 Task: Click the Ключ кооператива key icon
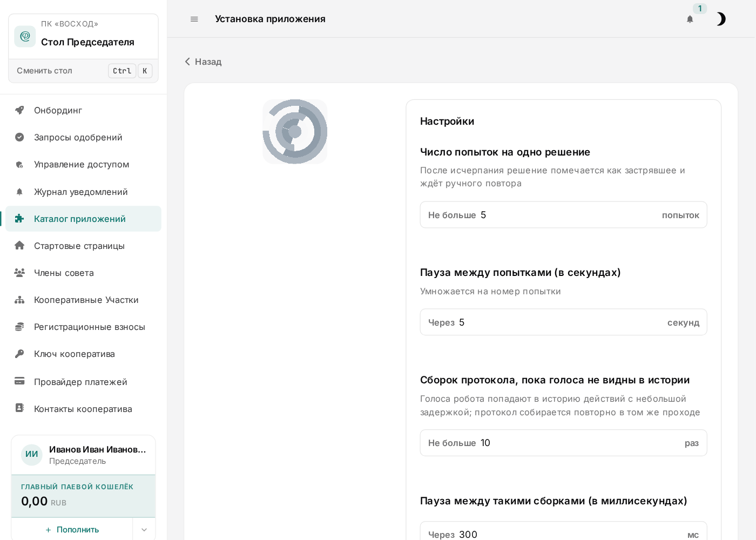pos(19,354)
